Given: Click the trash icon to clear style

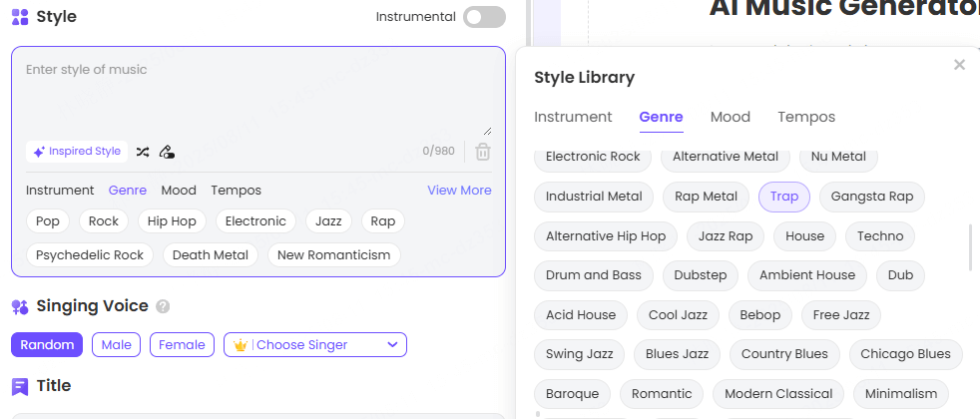Looking at the screenshot, I should click(x=483, y=152).
